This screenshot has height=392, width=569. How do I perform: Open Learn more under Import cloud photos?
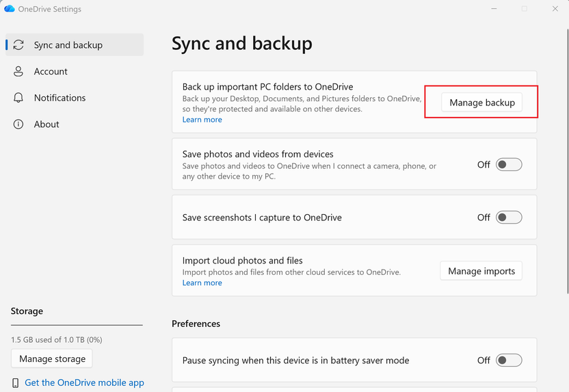202,283
